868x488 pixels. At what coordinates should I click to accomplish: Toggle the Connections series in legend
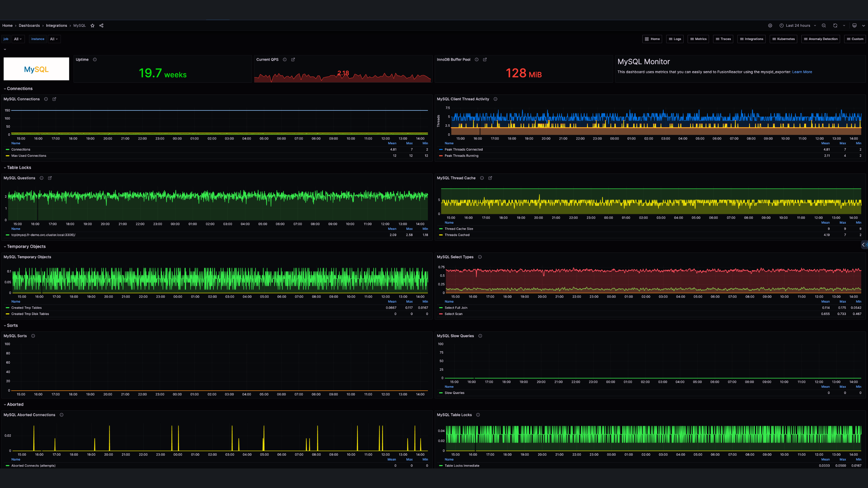21,149
